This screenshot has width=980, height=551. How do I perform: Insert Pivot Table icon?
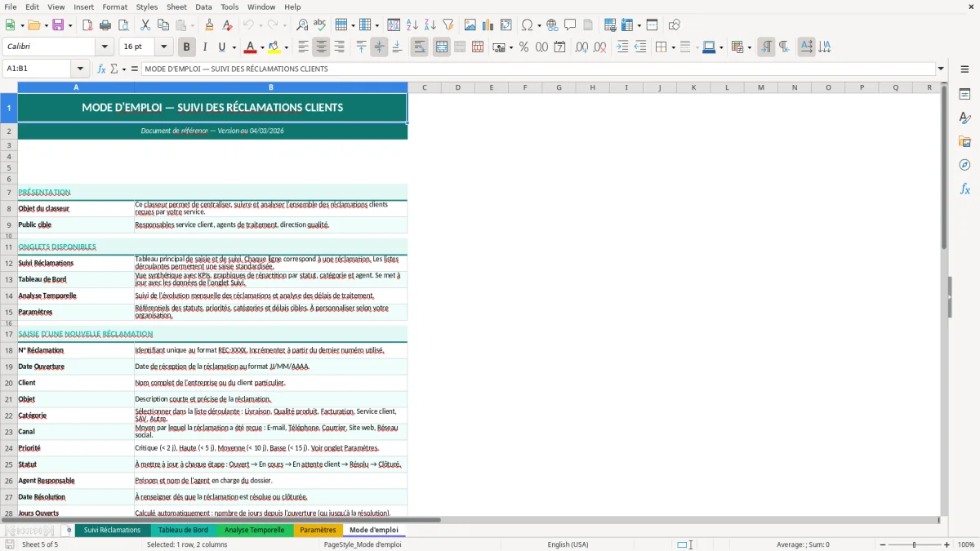506,25
